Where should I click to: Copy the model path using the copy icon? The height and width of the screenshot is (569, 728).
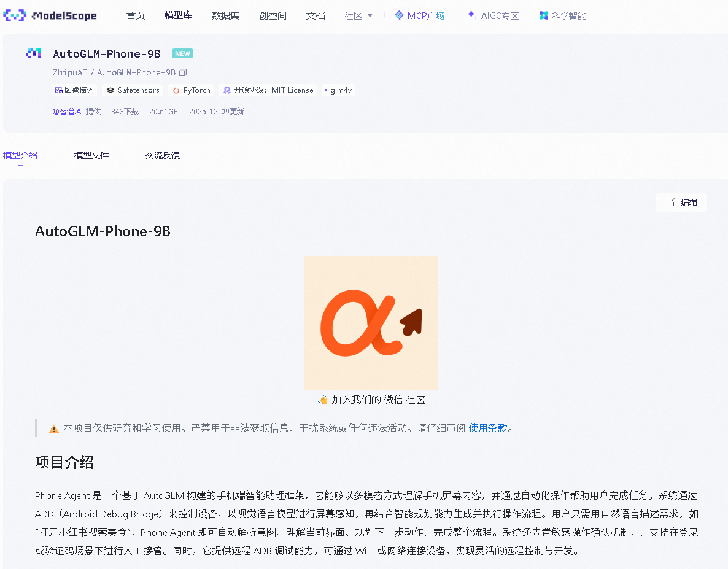pos(182,72)
